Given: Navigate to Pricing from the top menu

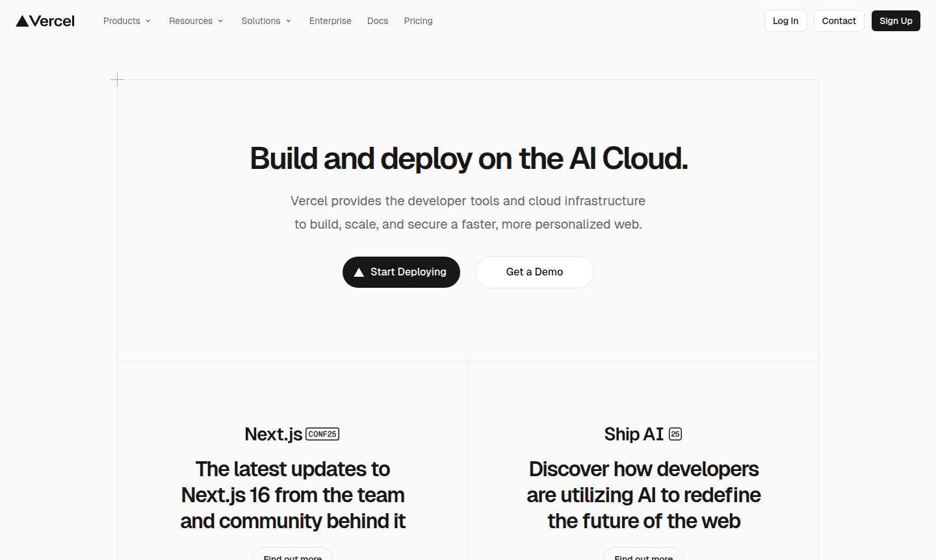Looking at the screenshot, I should [418, 21].
